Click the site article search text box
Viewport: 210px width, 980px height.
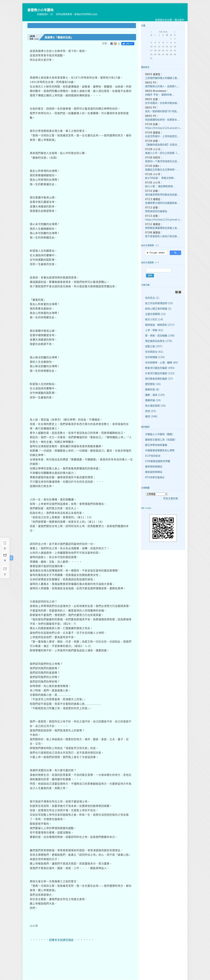(158, 270)
